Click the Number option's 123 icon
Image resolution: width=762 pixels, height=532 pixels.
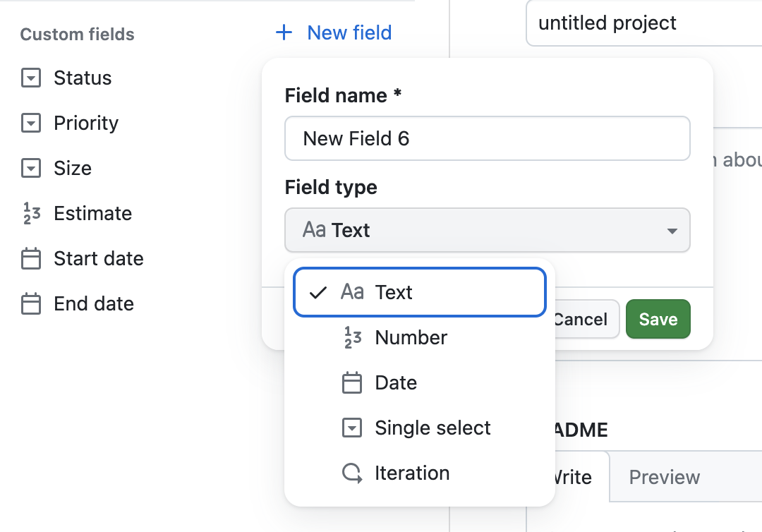[352, 337]
